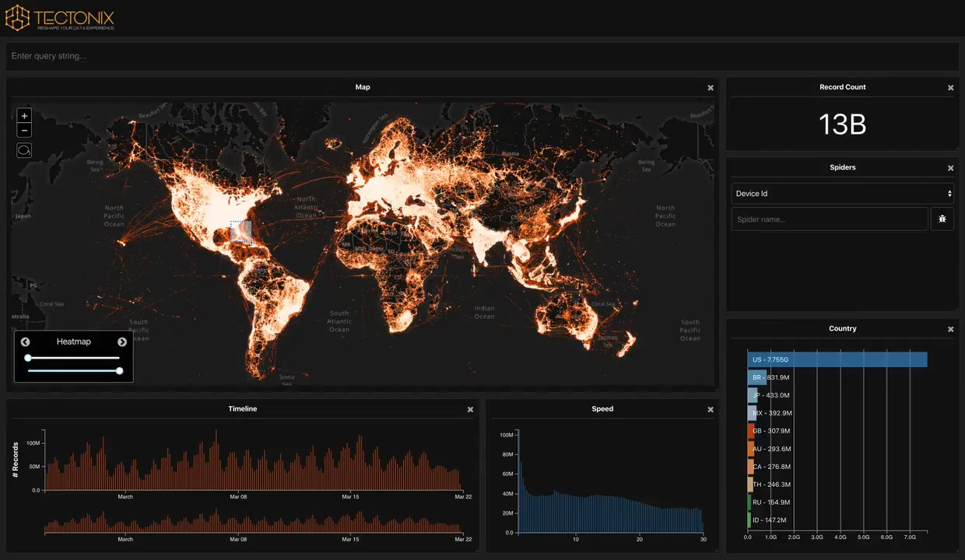Switch to previous map layer from Heatmap
This screenshot has height=560, width=965.
coord(26,342)
